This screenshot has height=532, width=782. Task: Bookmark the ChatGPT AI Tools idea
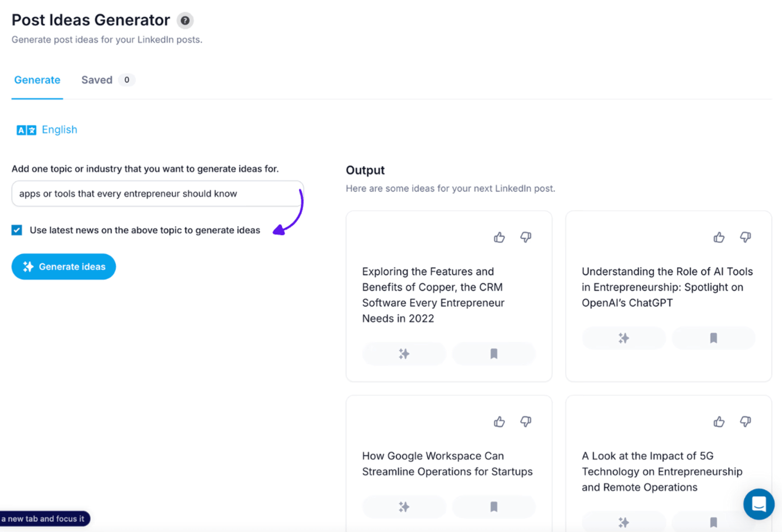[713, 338]
